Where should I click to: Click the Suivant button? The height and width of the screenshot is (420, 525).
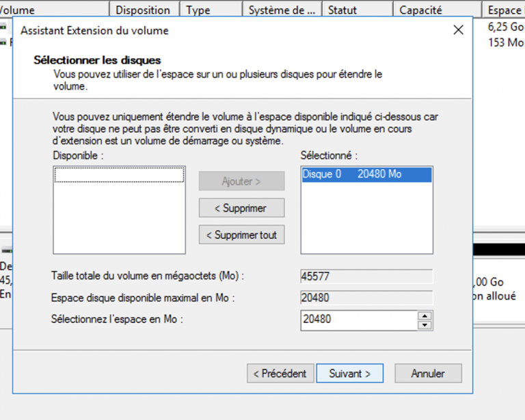tap(349, 373)
